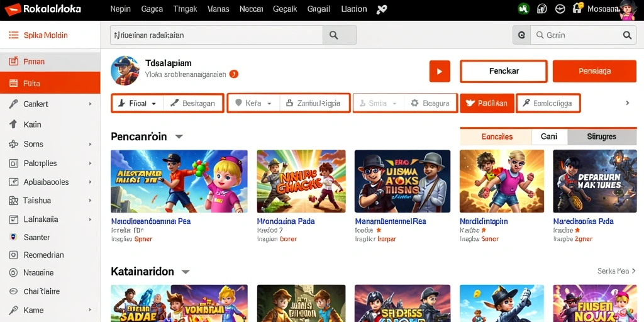Switch to the Gani tab

(x=549, y=136)
